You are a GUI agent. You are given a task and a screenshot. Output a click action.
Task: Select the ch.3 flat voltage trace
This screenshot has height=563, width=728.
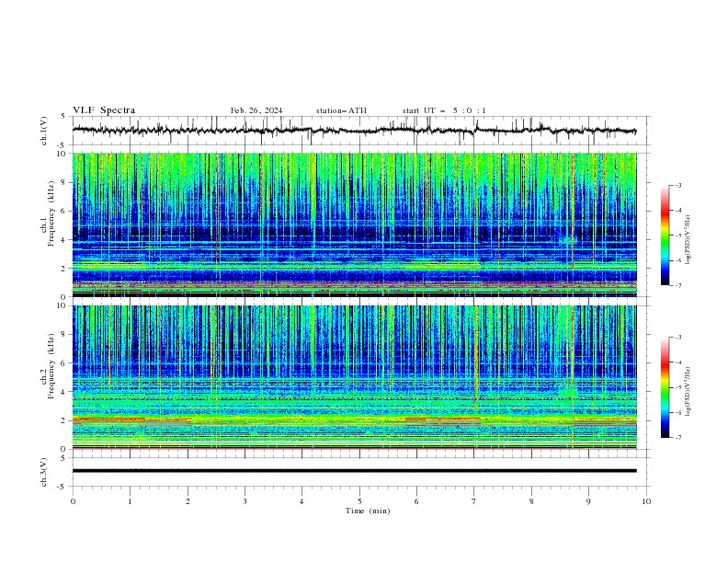click(354, 471)
